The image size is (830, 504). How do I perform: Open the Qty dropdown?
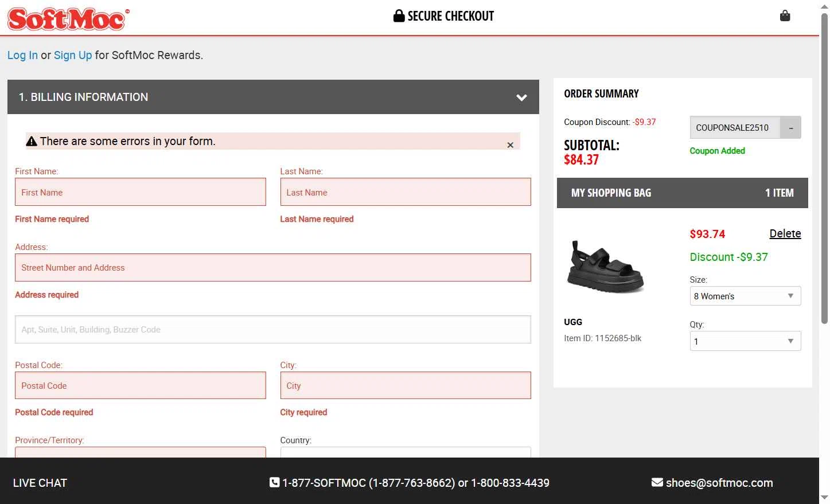point(745,341)
